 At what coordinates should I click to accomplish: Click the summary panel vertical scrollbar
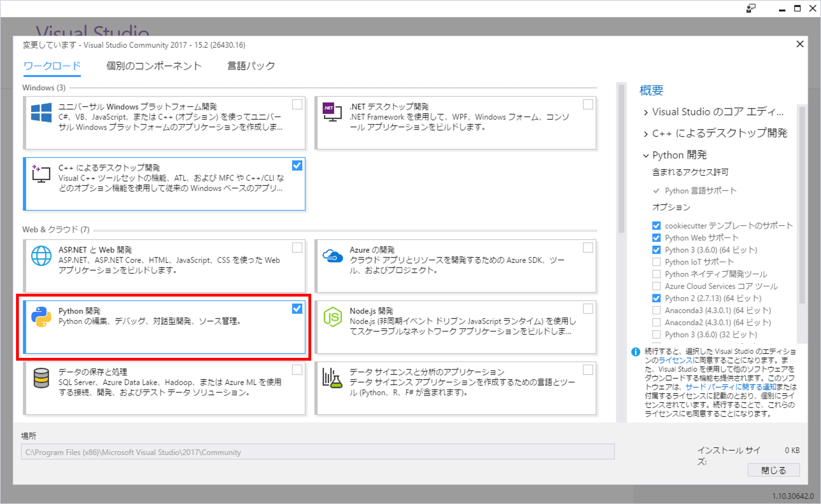(x=802, y=205)
